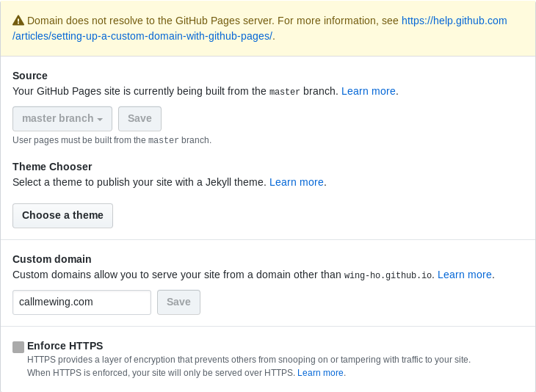Screen dimensions: 536x392
Task: Open Learn more link under Source
Action: 368,91
